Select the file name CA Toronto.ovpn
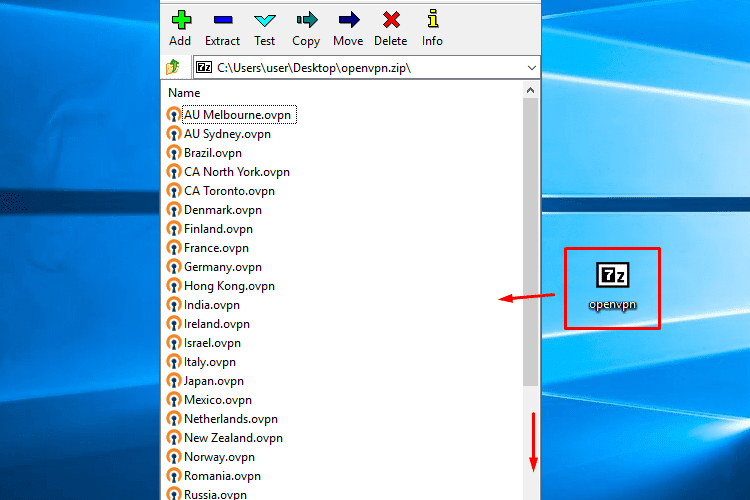The width and height of the screenshot is (750, 500). (x=230, y=191)
